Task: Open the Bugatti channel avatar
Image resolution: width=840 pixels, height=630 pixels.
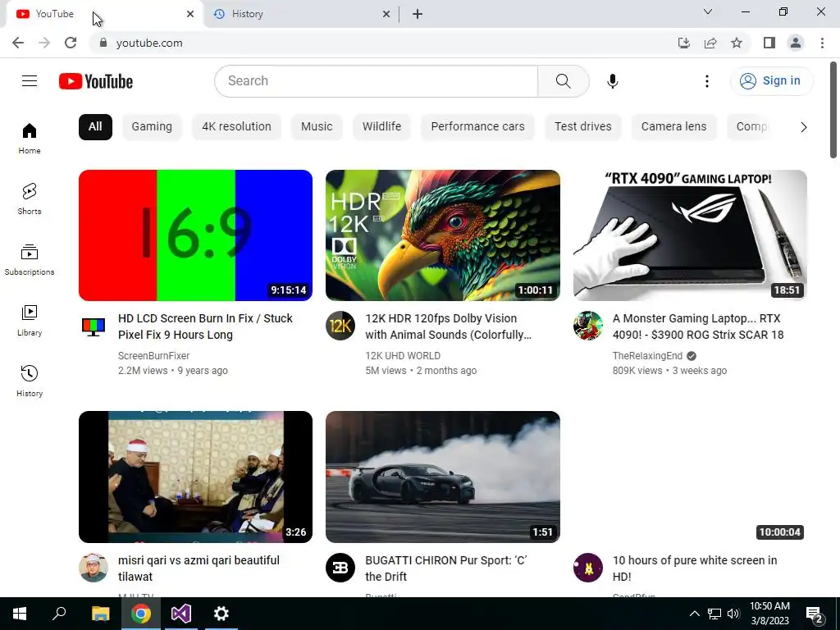Action: [340, 568]
